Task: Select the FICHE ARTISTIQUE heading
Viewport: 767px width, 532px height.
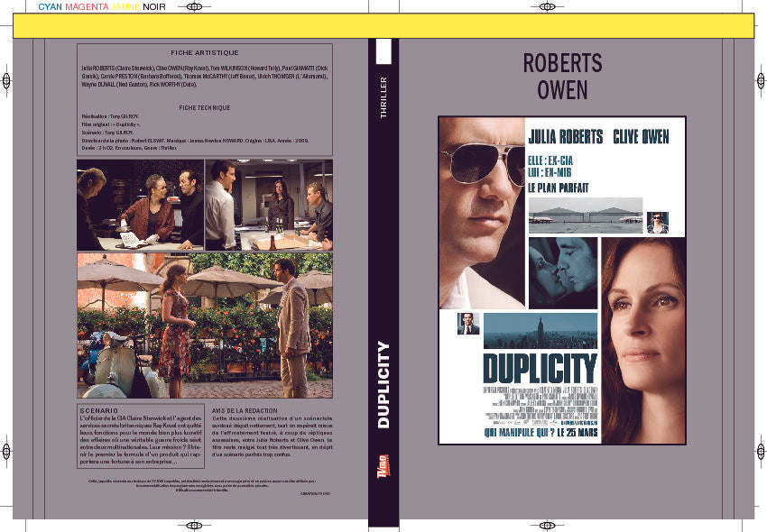Action: 205,53
